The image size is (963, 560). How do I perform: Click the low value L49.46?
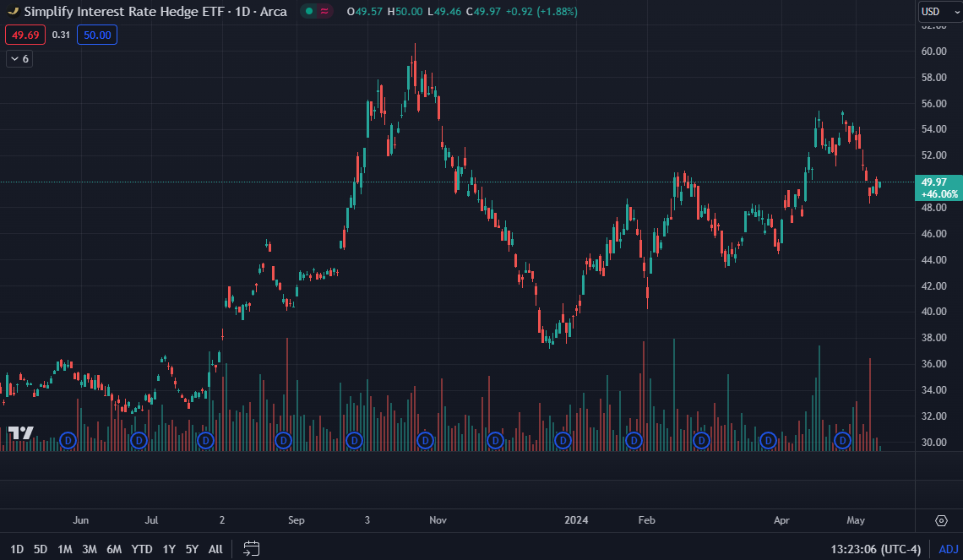click(x=444, y=12)
